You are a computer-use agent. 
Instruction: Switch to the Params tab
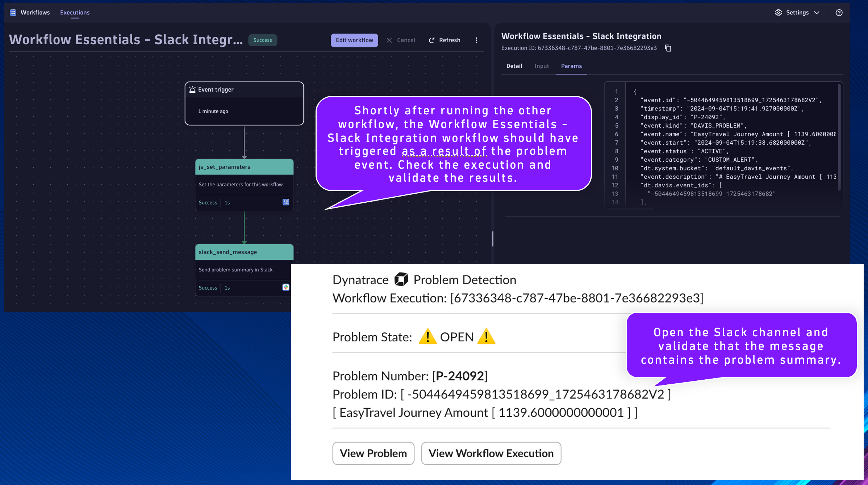point(571,66)
